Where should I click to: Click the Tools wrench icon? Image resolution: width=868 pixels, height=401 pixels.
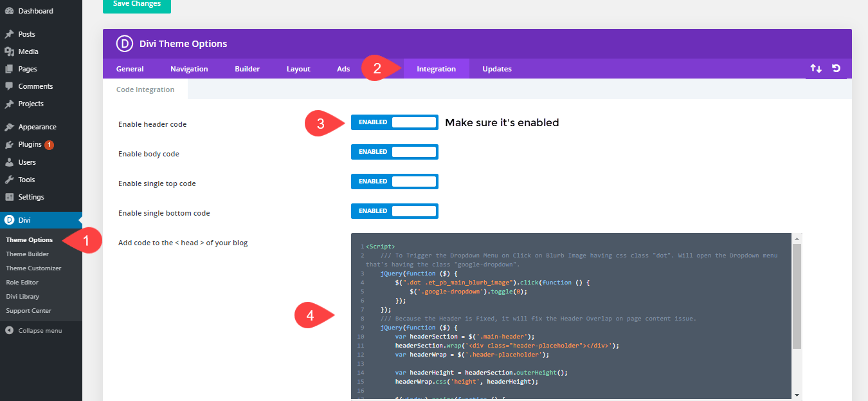[9, 180]
